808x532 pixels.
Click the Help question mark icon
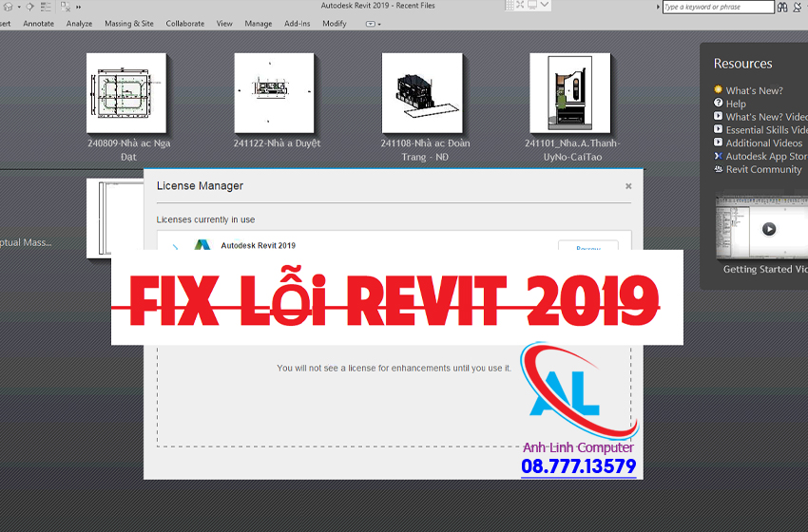coord(718,104)
